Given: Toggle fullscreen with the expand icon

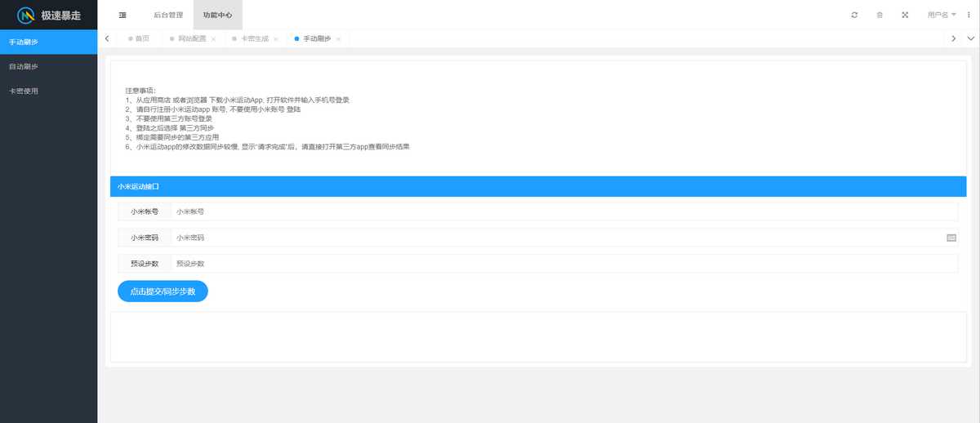Looking at the screenshot, I should click(x=905, y=15).
